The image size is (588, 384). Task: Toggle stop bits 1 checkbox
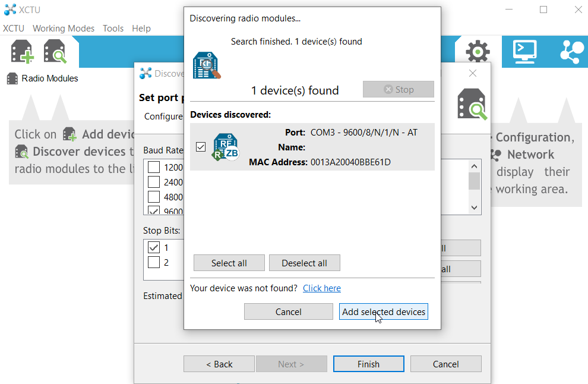154,247
